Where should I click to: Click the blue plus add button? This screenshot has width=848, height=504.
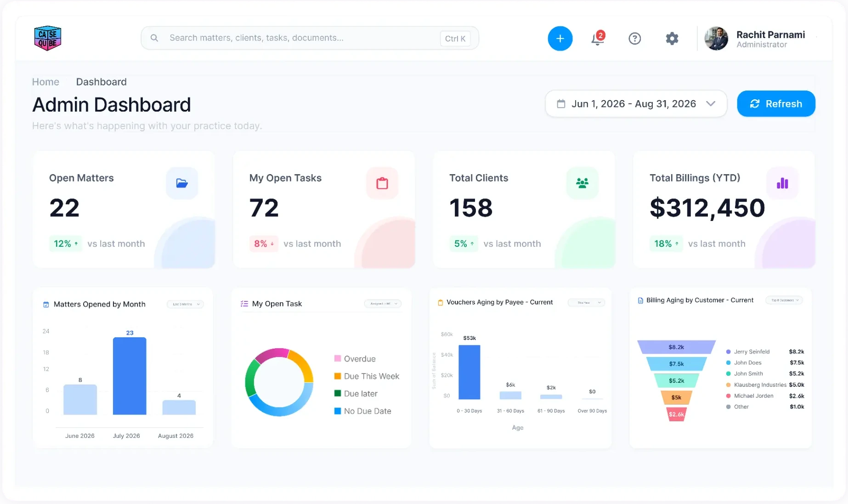(560, 39)
